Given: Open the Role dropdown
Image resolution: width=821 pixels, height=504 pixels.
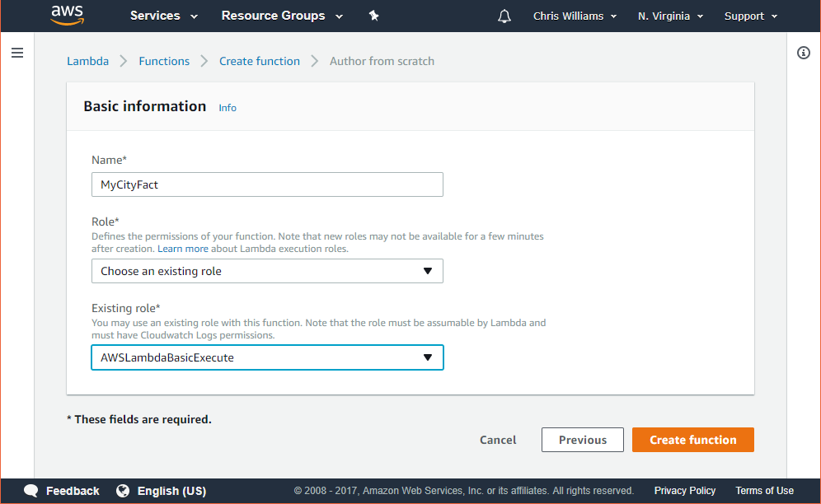Looking at the screenshot, I should pyautogui.click(x=267, y=271).
